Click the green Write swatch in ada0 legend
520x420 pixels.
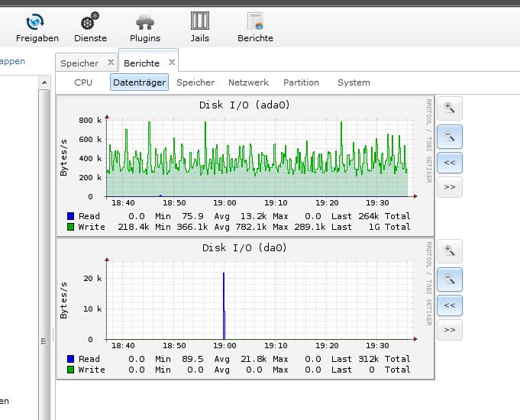click(x=70, y=227)
